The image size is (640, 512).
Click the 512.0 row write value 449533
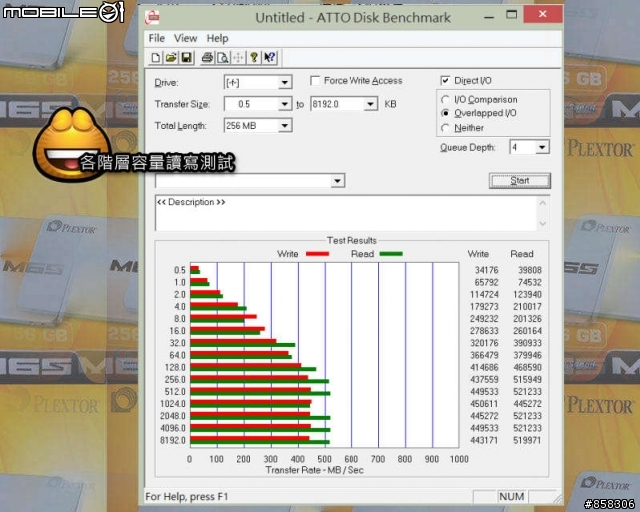point(484,392)
